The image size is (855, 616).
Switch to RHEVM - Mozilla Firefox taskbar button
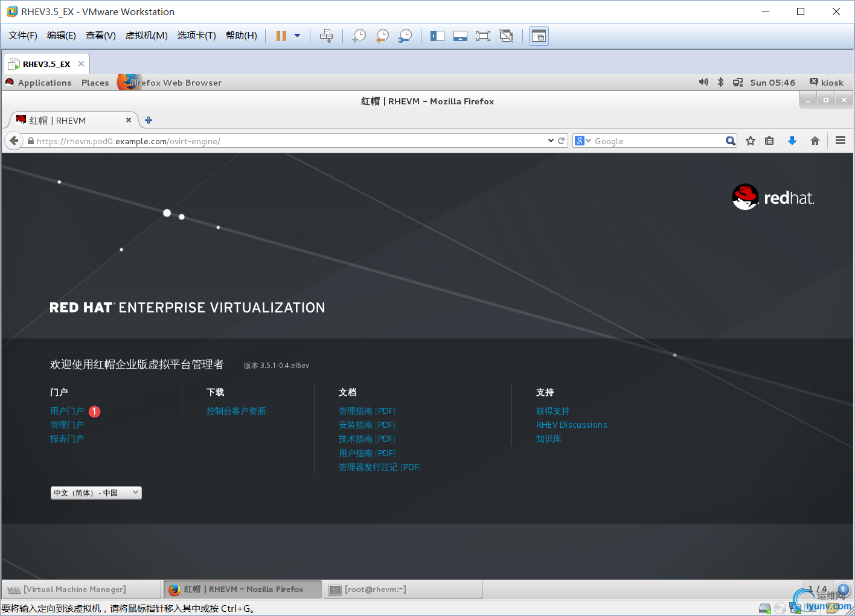pyautogui.click(x=242, y=589)
